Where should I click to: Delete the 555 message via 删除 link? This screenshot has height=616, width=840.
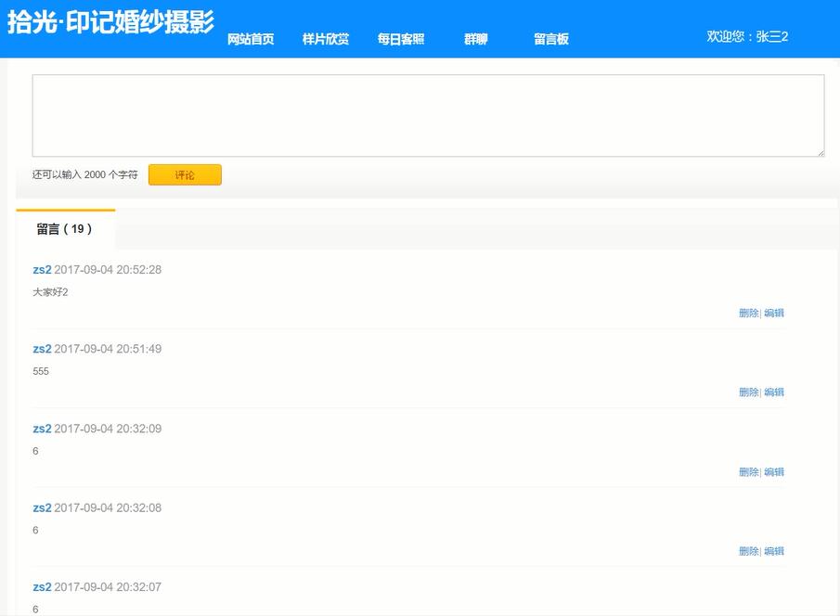tap(748, 391)
